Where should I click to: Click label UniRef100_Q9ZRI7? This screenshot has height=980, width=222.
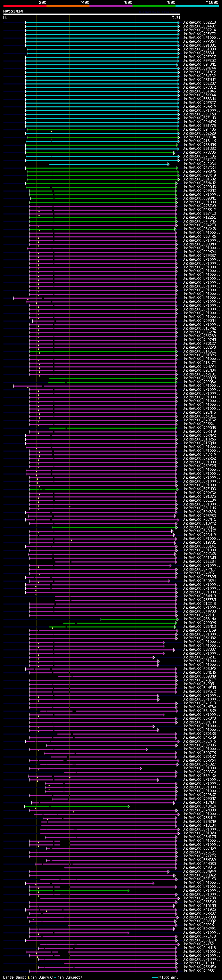point(199,57)
